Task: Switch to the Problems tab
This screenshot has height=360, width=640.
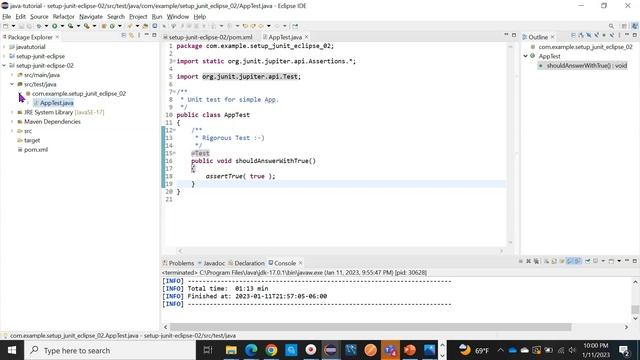Action: tap(178, 263)
